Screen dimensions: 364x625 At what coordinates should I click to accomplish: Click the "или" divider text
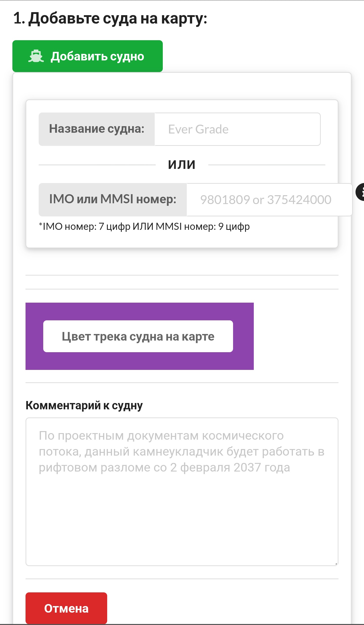click(x=181, y=165)
